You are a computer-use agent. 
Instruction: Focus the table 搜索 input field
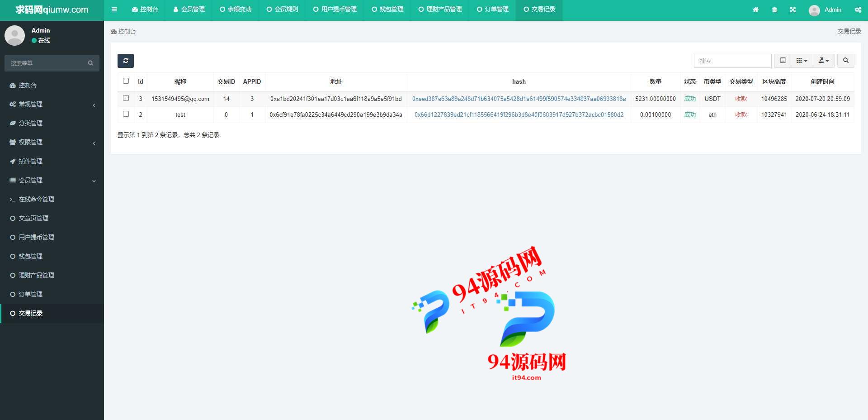(732, 61)
